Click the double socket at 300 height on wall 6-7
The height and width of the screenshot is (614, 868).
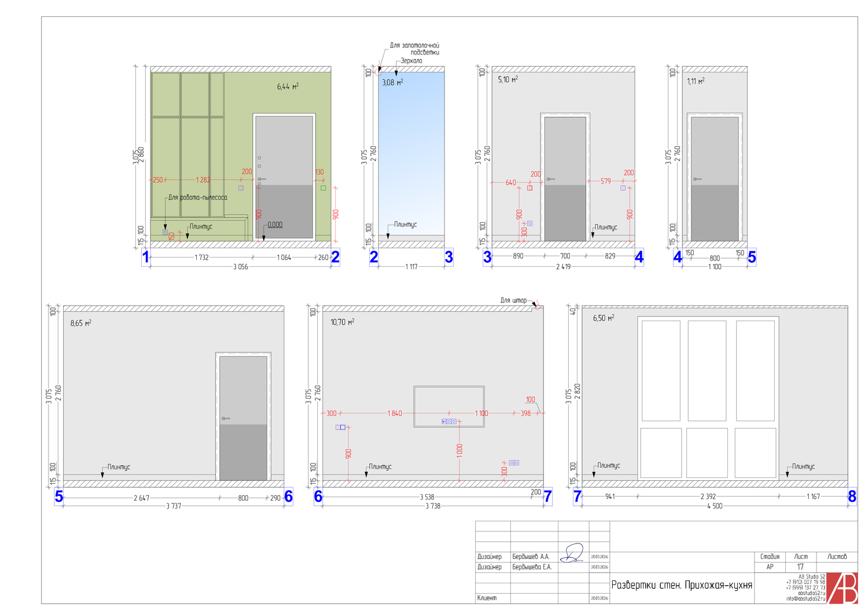coord(514,462)
